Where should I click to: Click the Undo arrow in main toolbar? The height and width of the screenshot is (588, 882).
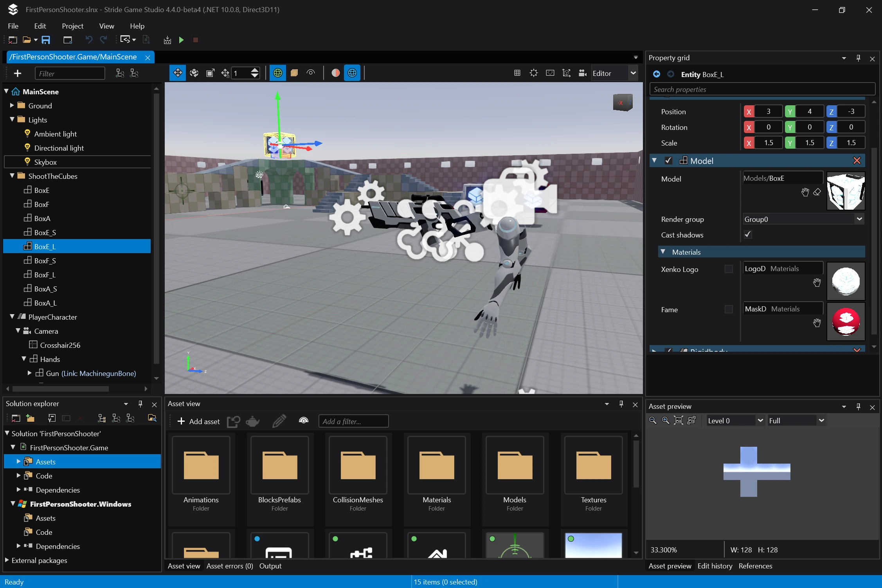[89, 40]
